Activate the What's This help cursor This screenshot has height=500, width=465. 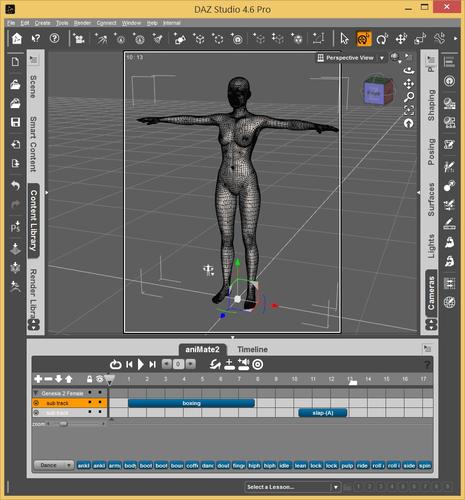coord(36,39)
